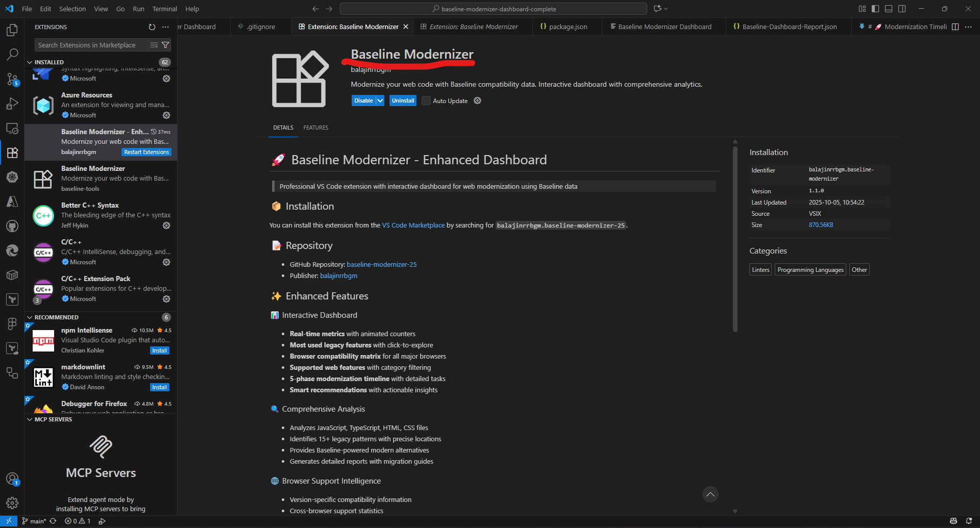Clear extensions search results icon
The image size is (980, 528).
(154, 45)
